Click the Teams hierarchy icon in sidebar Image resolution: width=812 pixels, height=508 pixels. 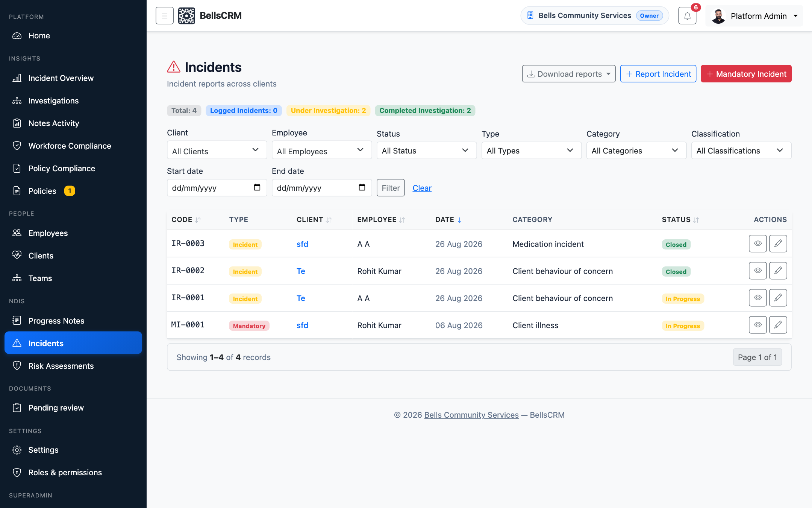pyautogui.click(x=17, y=278)
